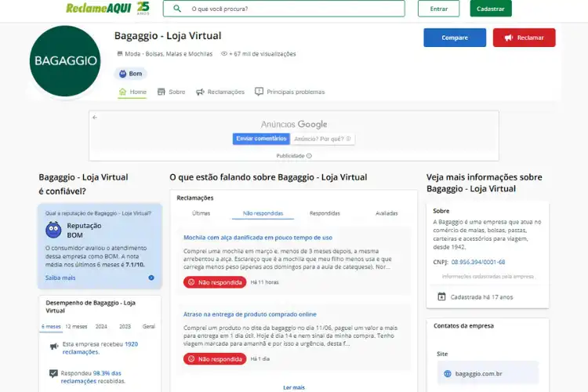Open the Sobre tab
The height and width of the screenshot is (392, 588).
tap(172, 92)
